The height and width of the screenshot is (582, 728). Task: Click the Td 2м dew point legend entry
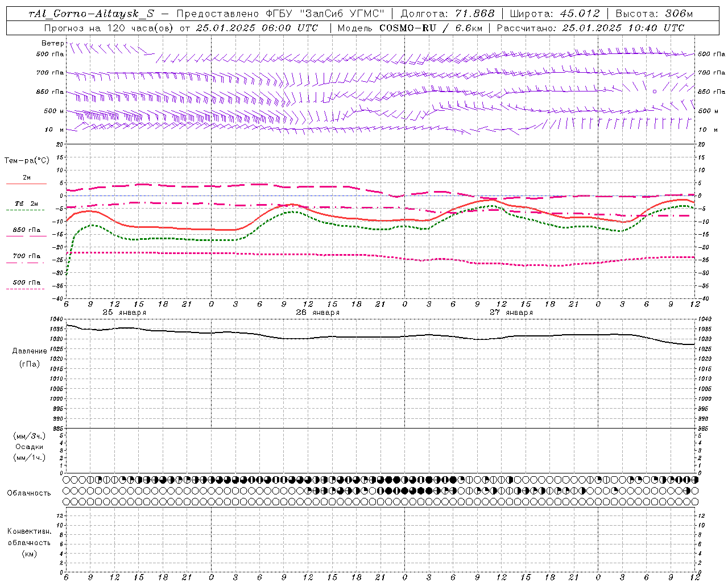click(27, 203)
